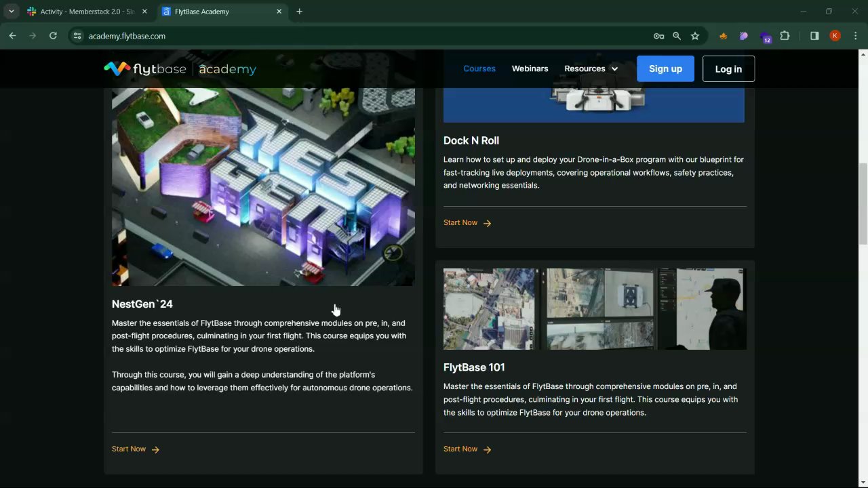
Task: Click the arrow icon beside FlytBase 101 Start Now
Action: (x=487, y=449)
